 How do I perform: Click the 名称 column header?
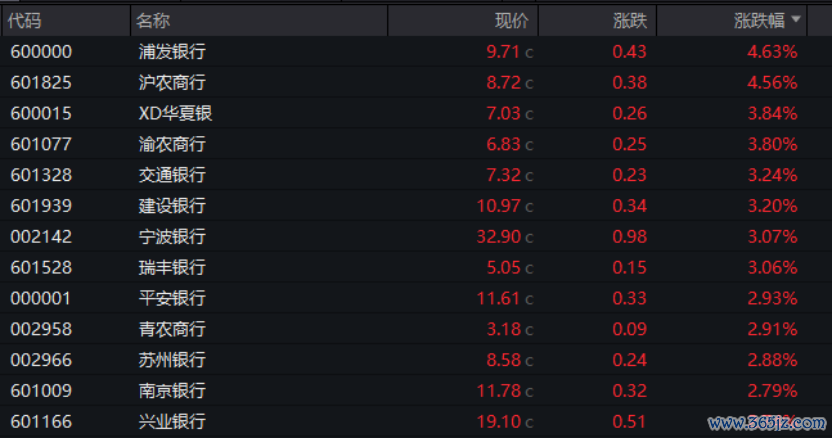pyautogui.click(x=153, y=21)
